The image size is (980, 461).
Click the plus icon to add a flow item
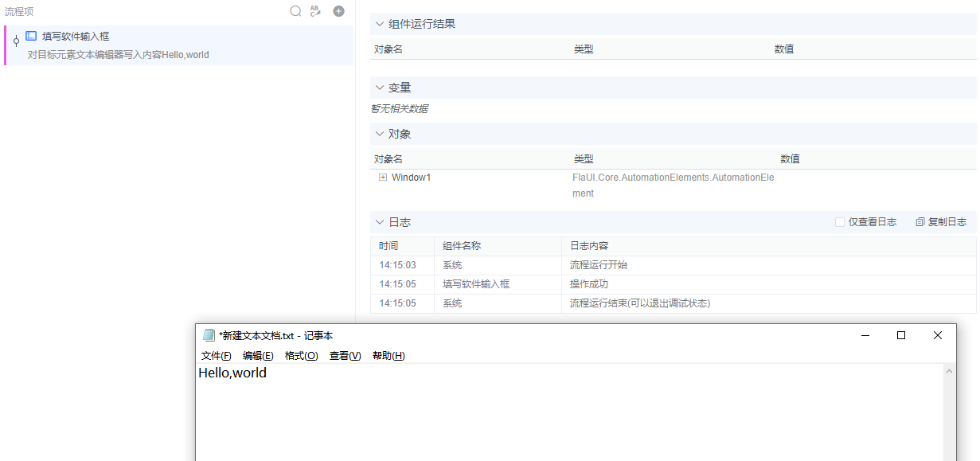coord(337,11)
